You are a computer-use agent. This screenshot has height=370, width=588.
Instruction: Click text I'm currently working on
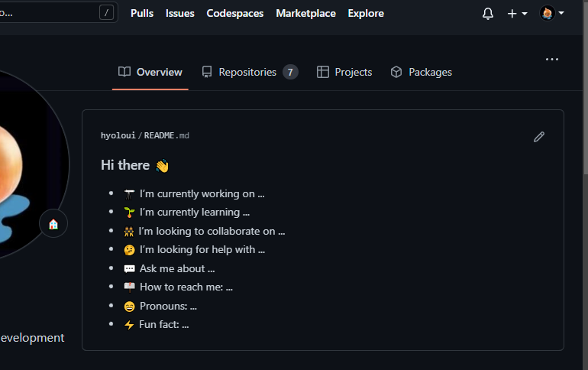tap(202, 193)
